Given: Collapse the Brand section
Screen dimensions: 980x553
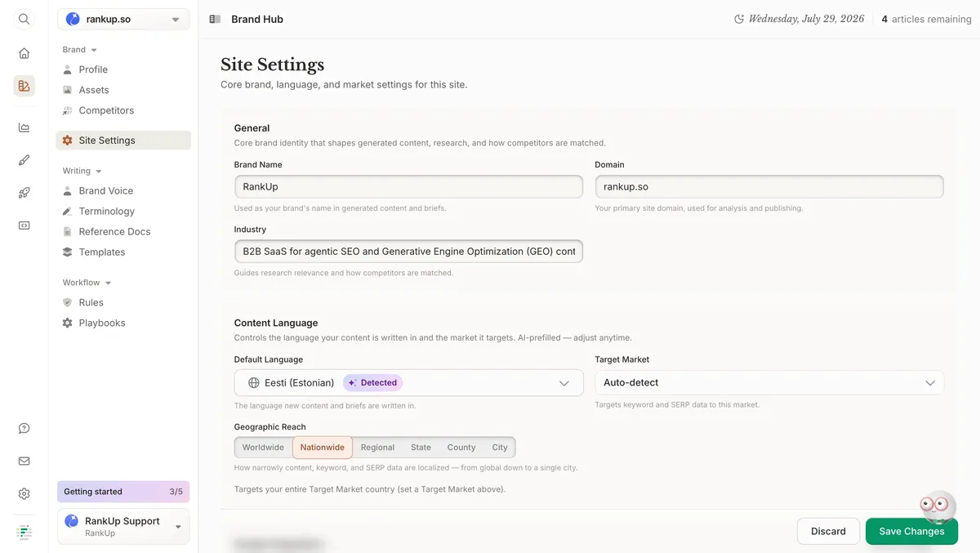Looking at the screenshot, I should point(79,50).
